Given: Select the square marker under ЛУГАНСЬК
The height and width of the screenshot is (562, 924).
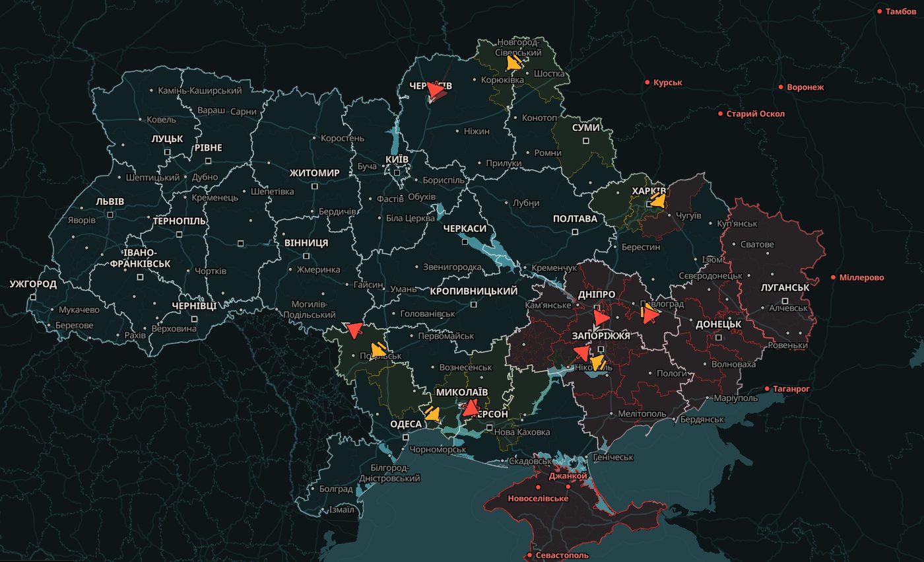Looking at the screenshot, I should pos(784,300).
